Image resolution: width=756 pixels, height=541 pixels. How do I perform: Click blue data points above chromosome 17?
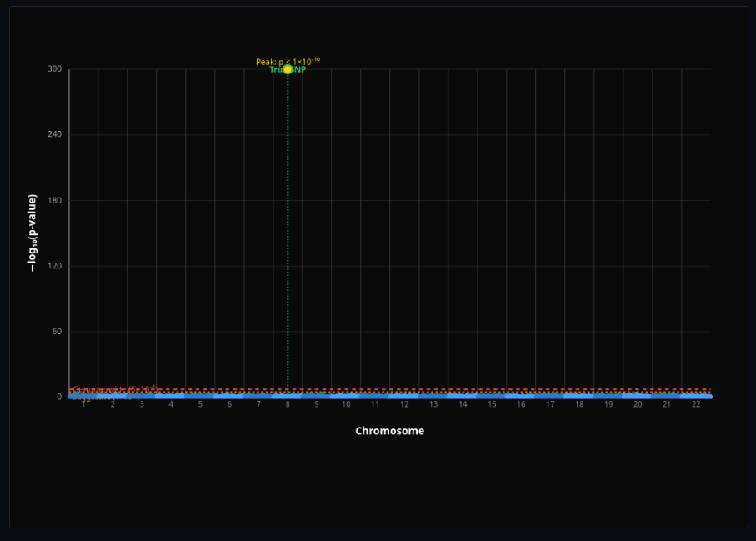[550, 396]
